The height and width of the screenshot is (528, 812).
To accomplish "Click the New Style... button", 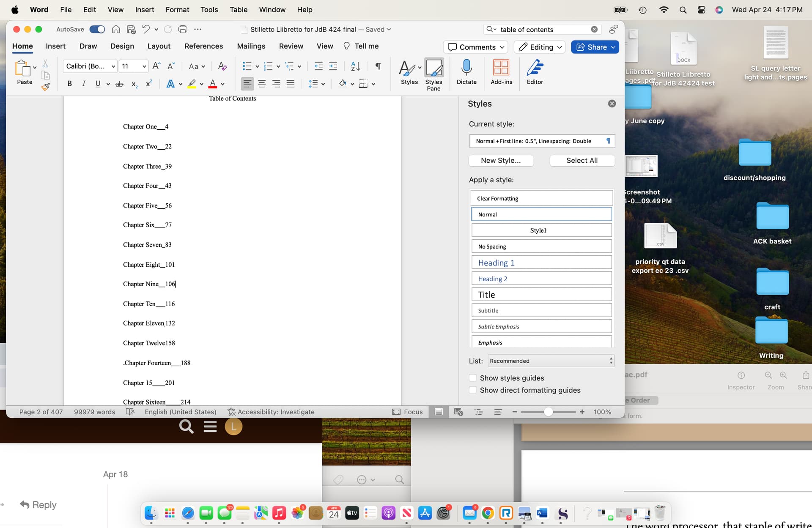I will [501, 160].
